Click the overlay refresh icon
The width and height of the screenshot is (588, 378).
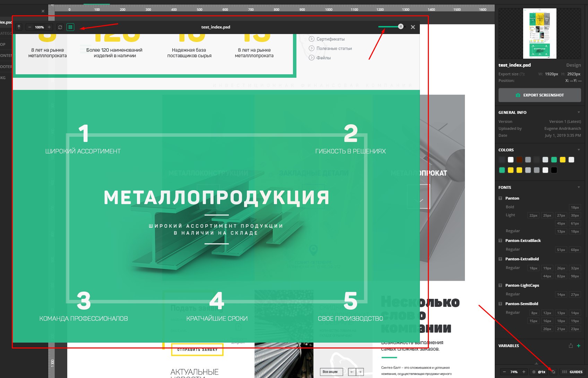click(x=60, y=27)
